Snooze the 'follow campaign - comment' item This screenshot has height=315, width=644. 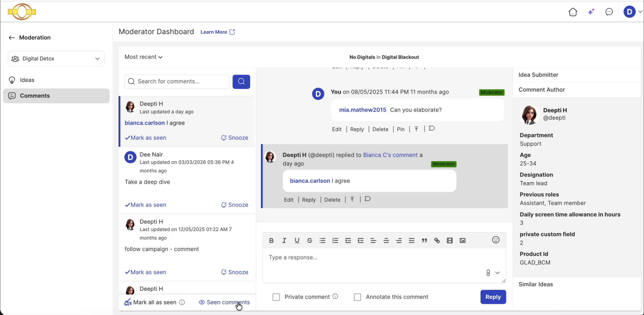(235, 272)
